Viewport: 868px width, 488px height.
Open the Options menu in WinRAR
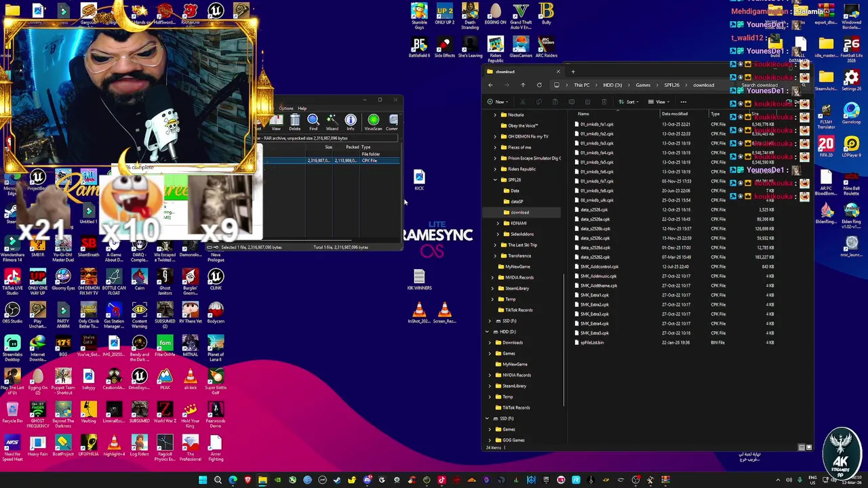coord(286,108)
